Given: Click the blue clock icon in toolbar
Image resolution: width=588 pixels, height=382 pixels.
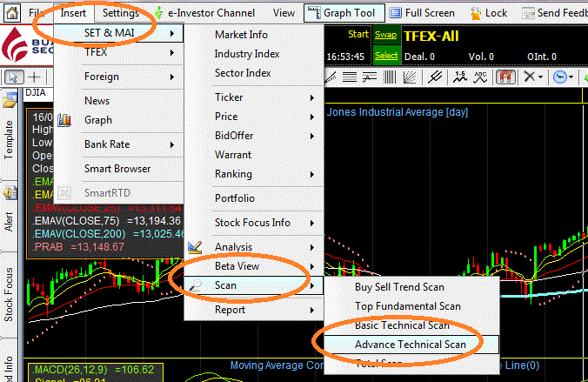Looking at the screenshot, I should [x=560, y=77].
